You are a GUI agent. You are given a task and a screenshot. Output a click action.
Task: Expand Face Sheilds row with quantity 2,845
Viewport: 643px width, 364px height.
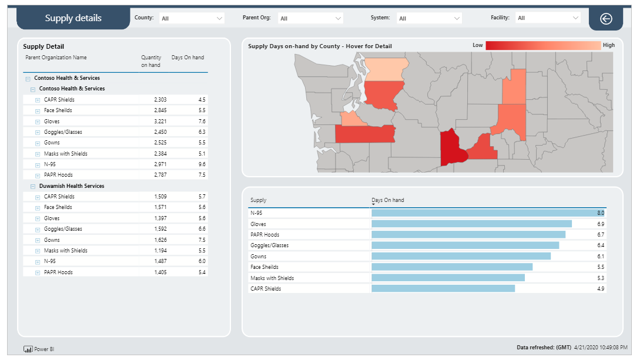click(37, 111)
